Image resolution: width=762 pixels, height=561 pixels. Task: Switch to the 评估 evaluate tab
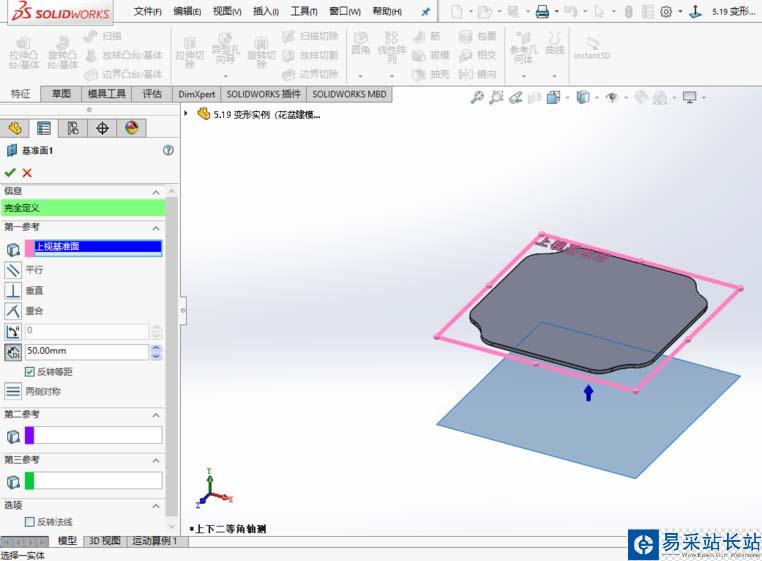click(152, 94)
